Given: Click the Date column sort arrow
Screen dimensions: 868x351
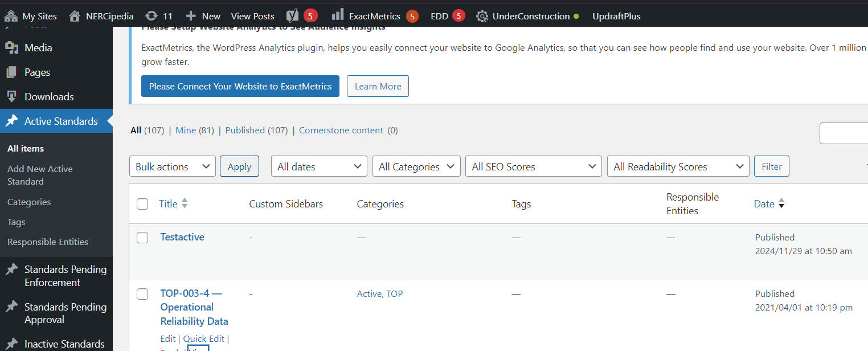Looking at the screenshot, I should click(781, 203).
